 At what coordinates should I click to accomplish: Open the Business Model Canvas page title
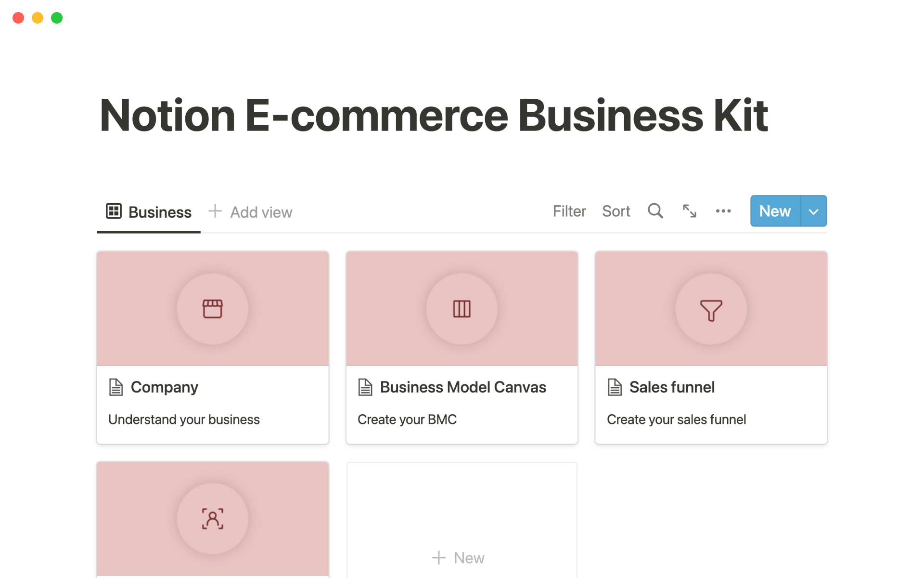coord(463,387)
